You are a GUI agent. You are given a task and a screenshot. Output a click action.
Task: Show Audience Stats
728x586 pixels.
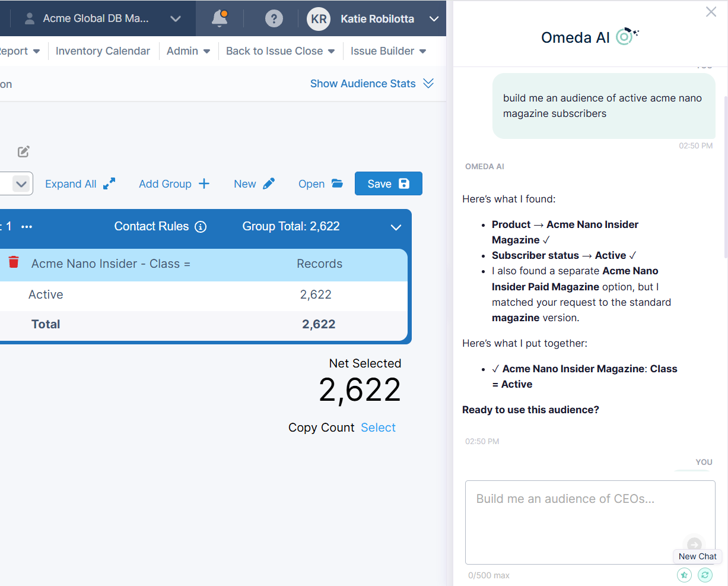pyautogui.click(x=372, y=84)
